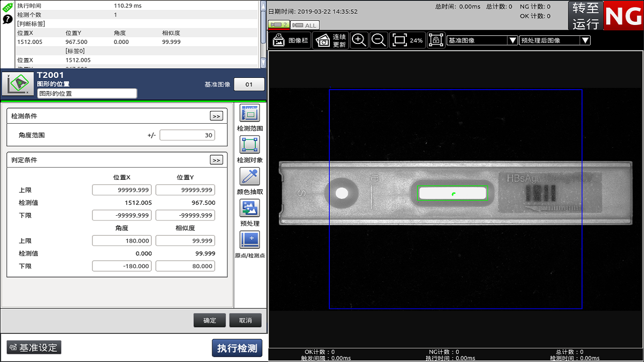644x362 pixels.
Task: Click the [判断标签] row
Action: (x=137, y=24)
